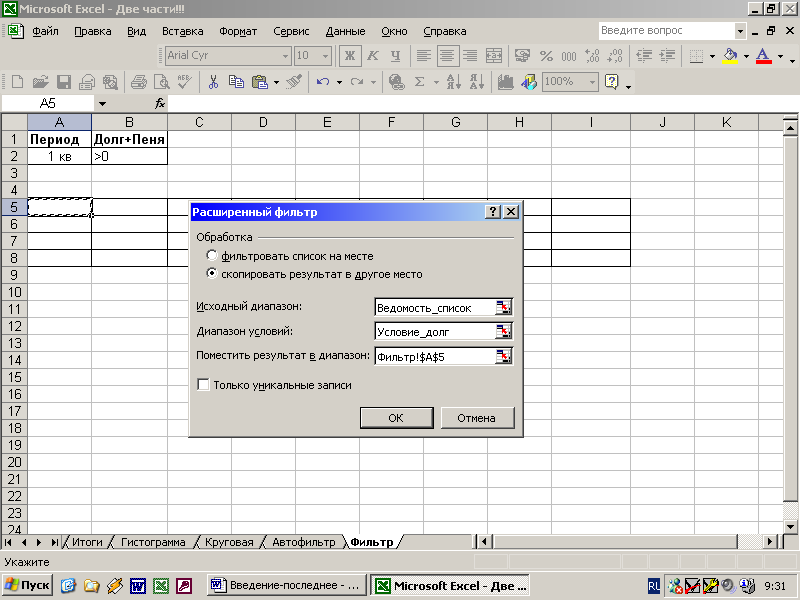
Task: Align text left icon
Action: coord(423,56)
